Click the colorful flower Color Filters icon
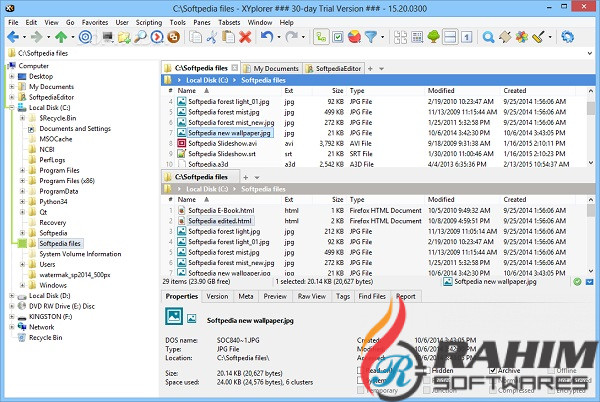The height and width of the screenshot is (402, 600). coord(521,37)
